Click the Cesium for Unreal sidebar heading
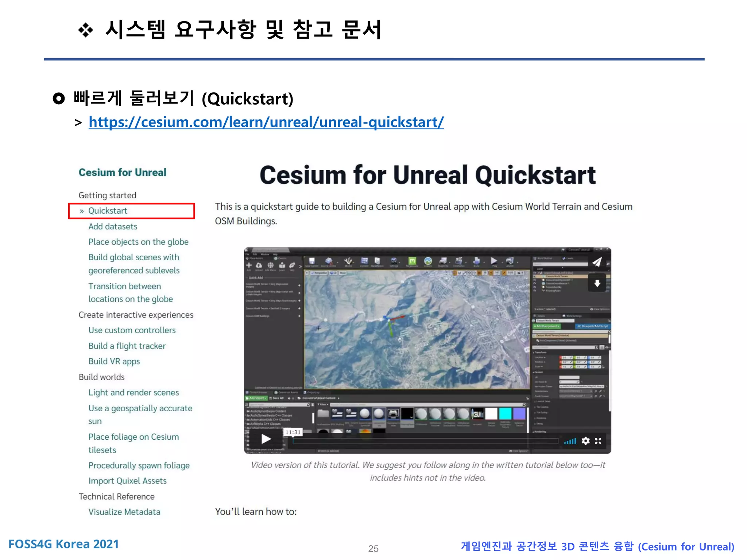The image size is (747, 560). [123, 172]
